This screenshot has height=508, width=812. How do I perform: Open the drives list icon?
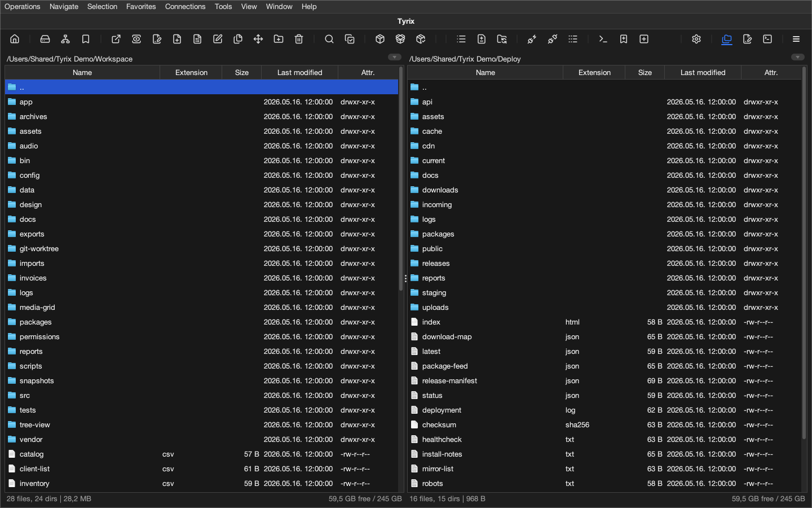(x=45, y=39)
